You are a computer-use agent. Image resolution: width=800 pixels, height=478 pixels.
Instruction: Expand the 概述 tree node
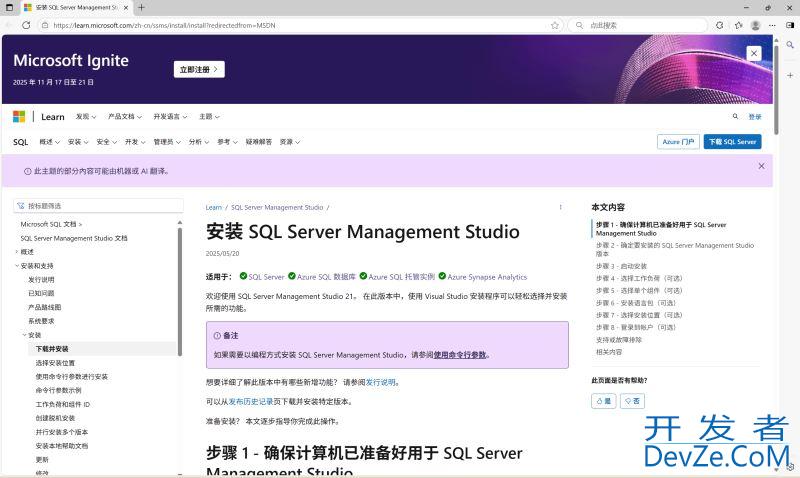point(16,252)
